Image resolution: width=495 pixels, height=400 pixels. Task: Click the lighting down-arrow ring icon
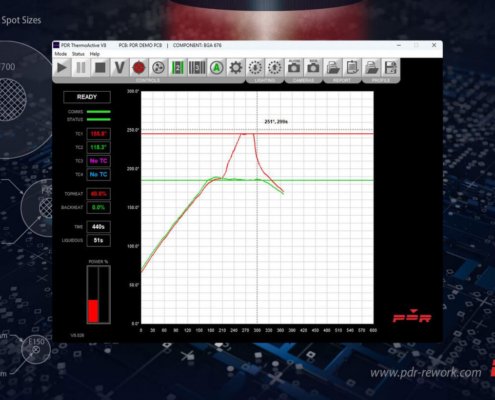pos(255,68)
